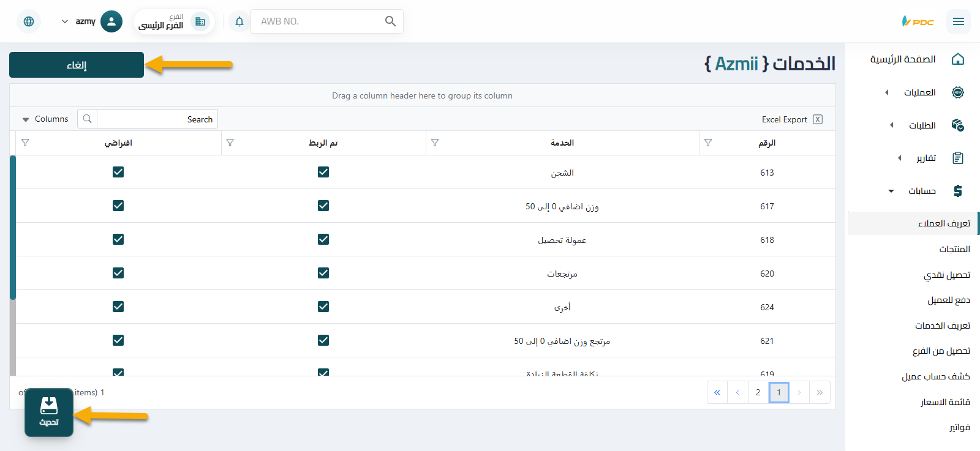The width and height of the screenshot is (980, 451).
Task: Select تعريف الخدمات from the sidebar
Action: (942, 326)
